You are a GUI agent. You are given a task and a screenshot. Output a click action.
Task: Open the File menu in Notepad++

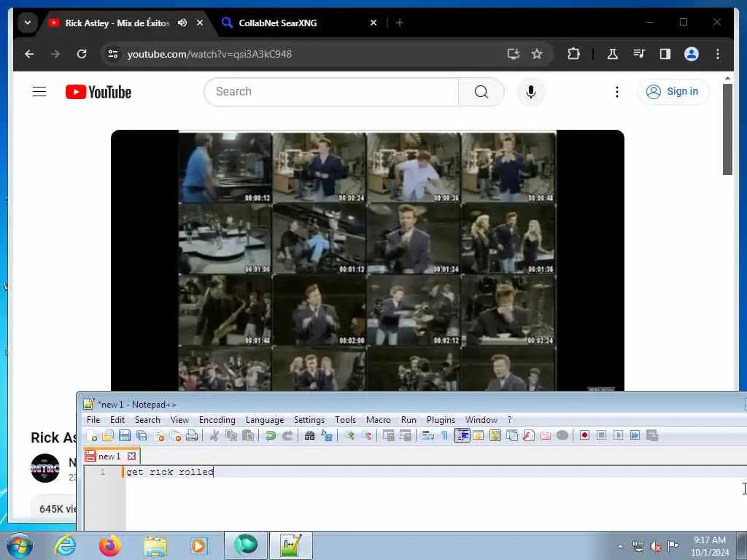[93, 420]
